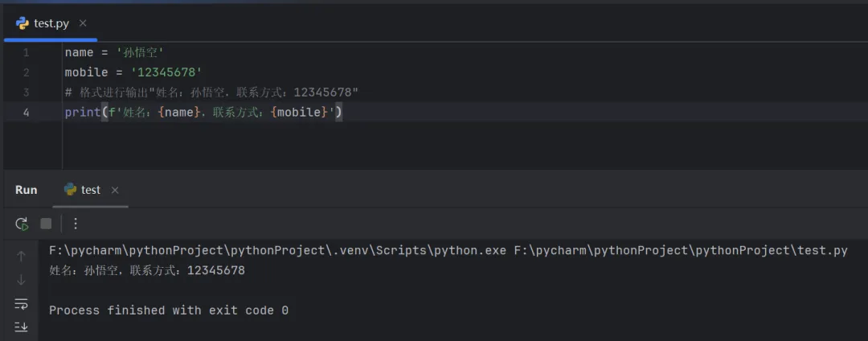
Task: Close the test run configuration tab
Action: [115, 191]
